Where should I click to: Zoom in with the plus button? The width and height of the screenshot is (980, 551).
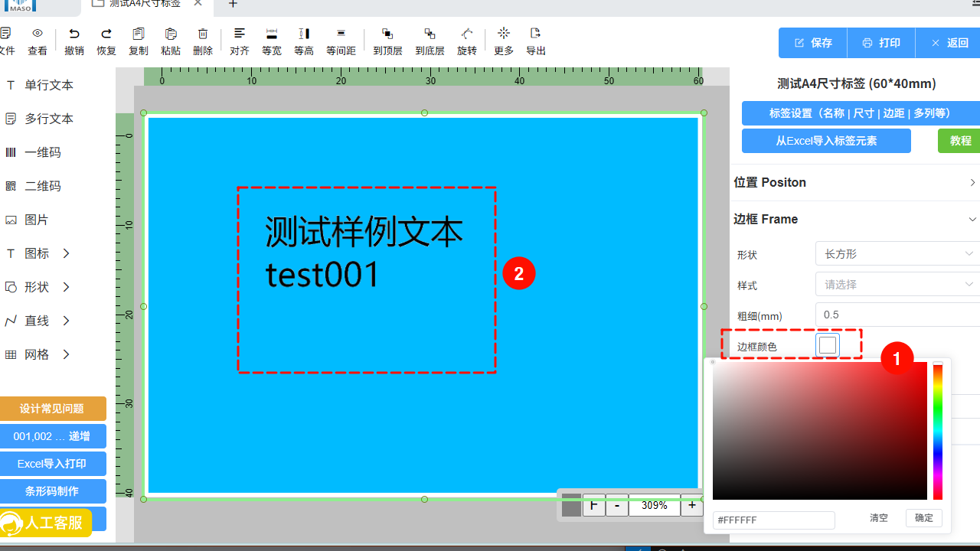point(692,505)
